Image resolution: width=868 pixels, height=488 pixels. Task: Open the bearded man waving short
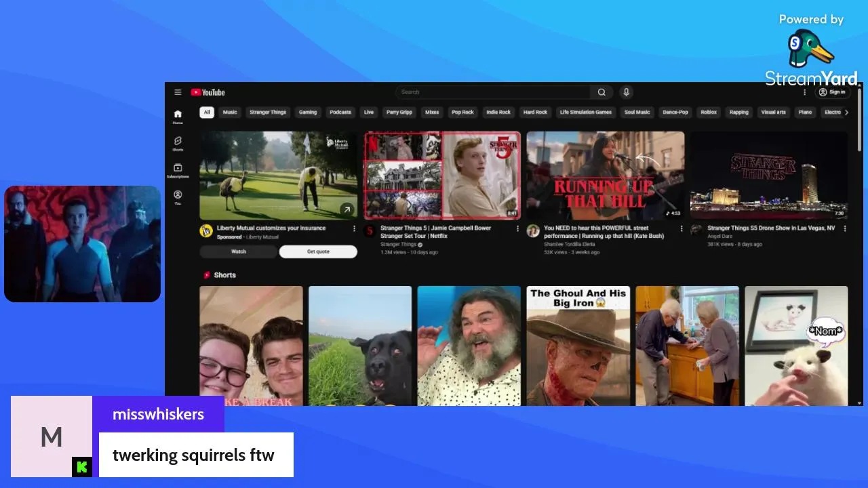click(469, 346)
